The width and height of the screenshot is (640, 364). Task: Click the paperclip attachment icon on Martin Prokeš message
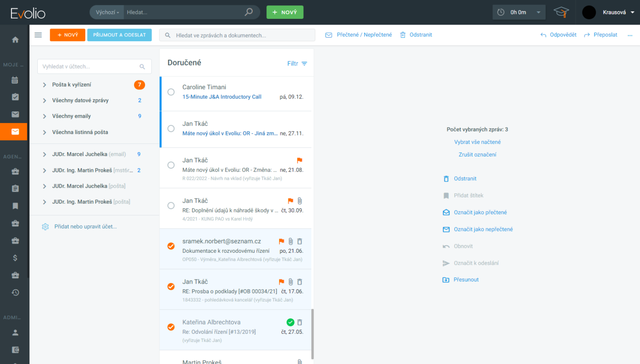click(300, 360)
